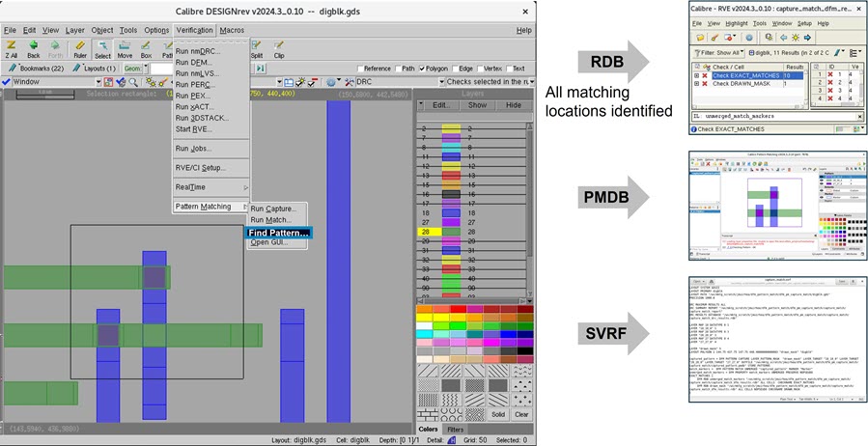
Task: Open the Macros menu
Action: pyautogui.click(x=232, y=30)
